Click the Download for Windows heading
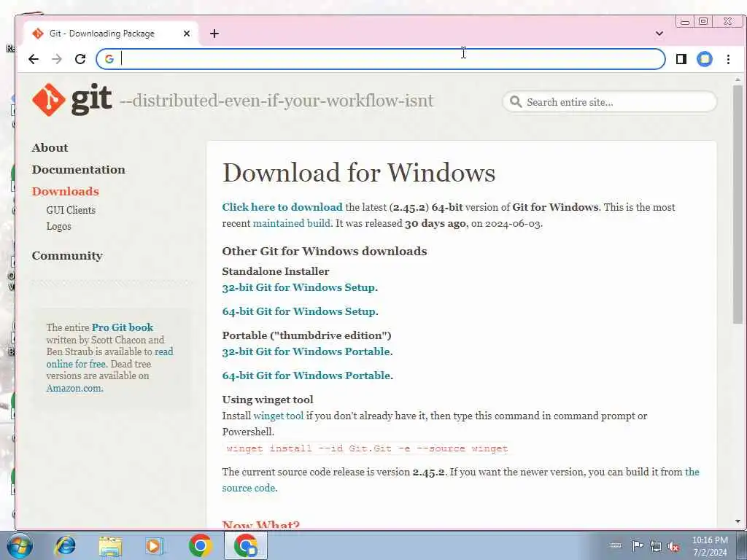The width and height of the screenshot is (747, 560). click(x=359, y=172)
